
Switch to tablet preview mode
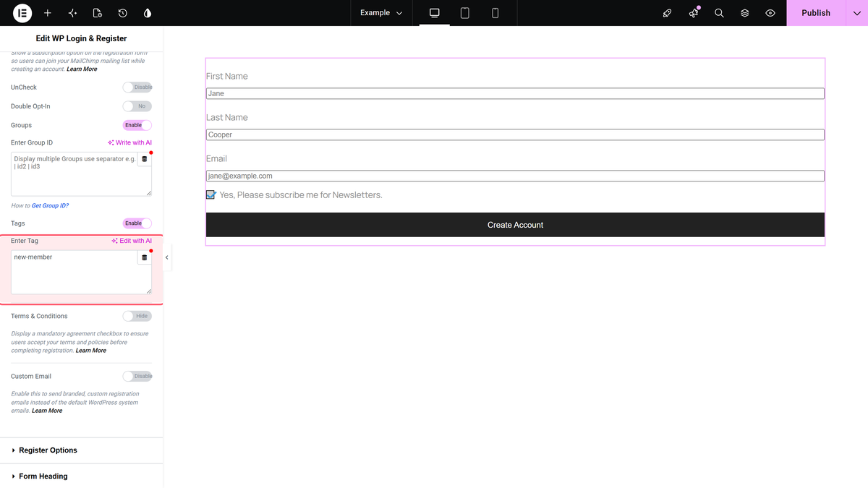(465, 13)
